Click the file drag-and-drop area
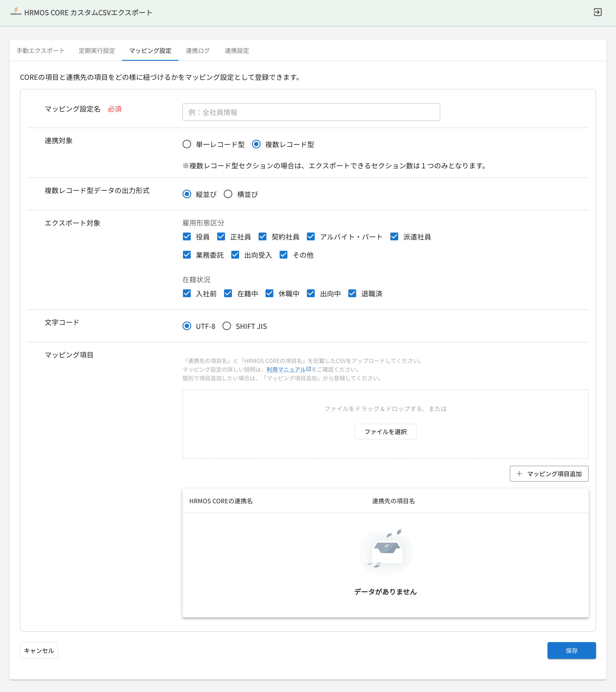The width and height of the screenshot is (616, 692). (386, 408)
